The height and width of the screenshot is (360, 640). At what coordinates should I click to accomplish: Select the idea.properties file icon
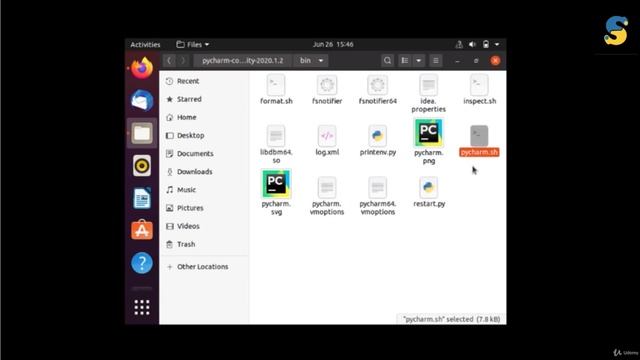[x=429, y=85]
